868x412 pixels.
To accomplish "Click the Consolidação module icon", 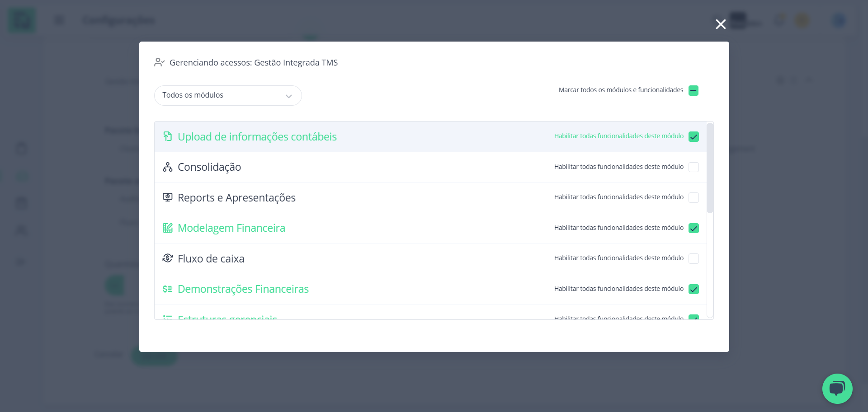I will click(x=167, y=167).
